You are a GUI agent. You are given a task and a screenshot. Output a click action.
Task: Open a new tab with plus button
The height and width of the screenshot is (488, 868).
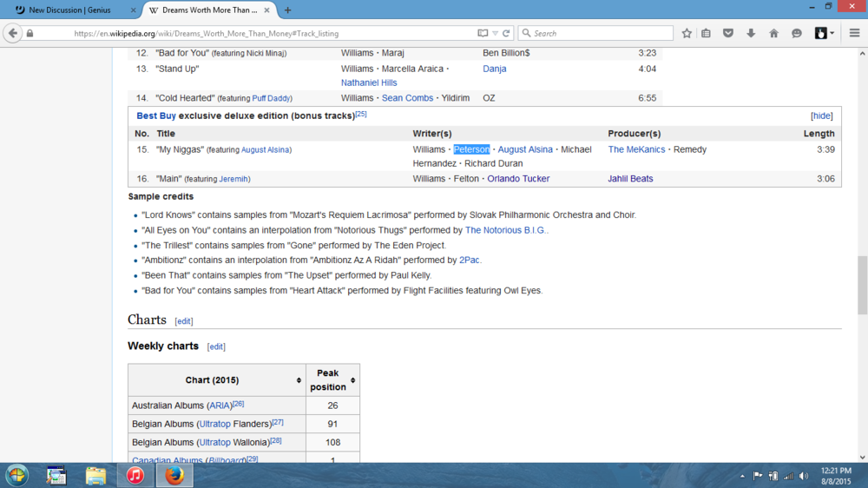pyautogui.click(x=287, y=10)
